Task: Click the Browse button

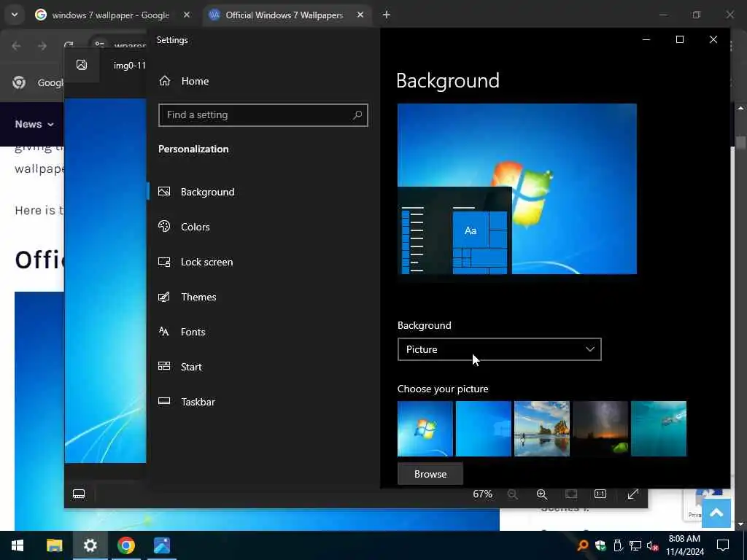Action: (430, 474)
